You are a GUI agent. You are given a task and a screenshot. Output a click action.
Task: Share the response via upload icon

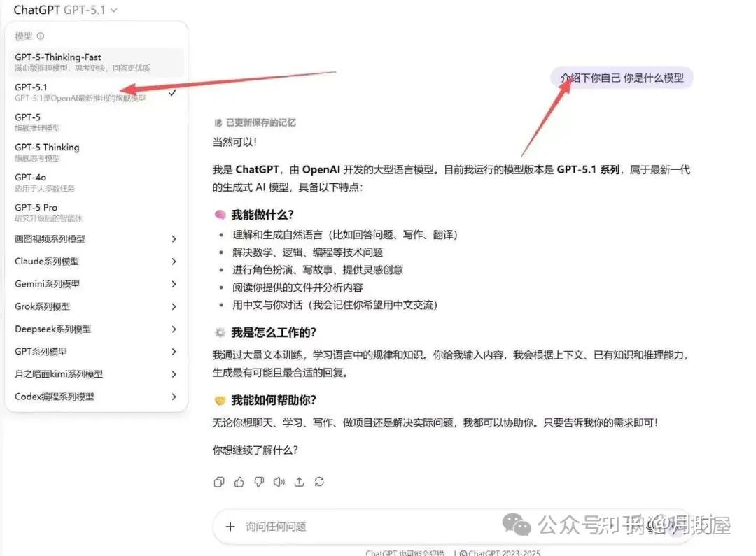300,482
